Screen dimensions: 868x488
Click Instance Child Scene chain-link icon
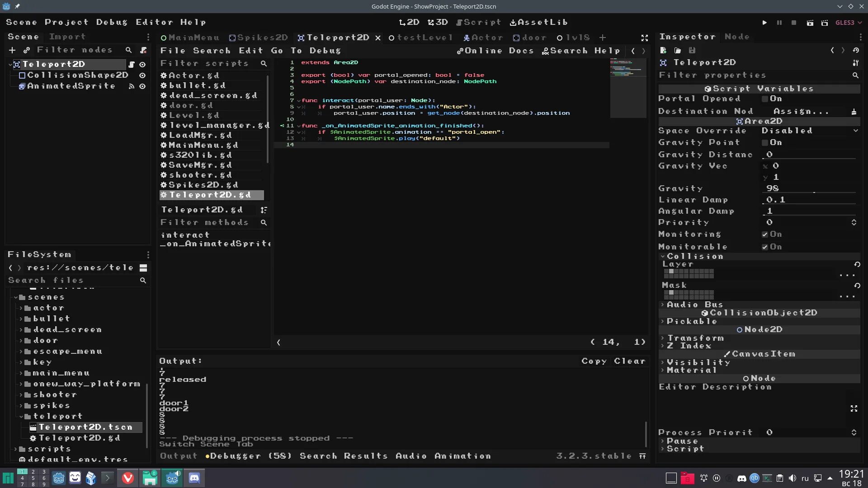[27, 50]
